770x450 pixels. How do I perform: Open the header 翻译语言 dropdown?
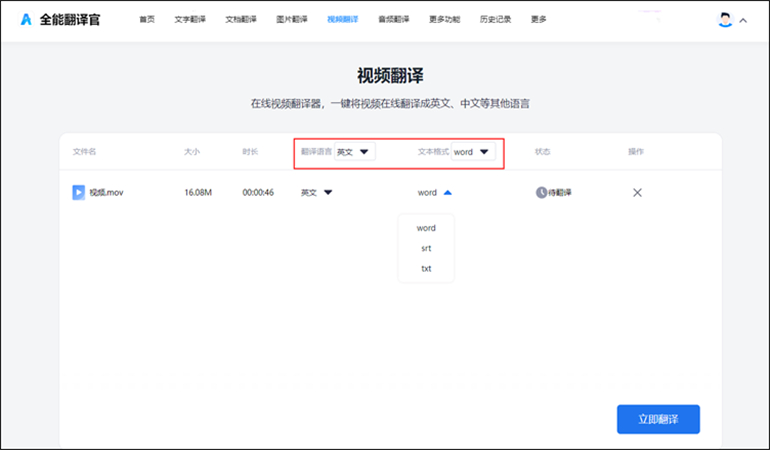pos(354,152)
